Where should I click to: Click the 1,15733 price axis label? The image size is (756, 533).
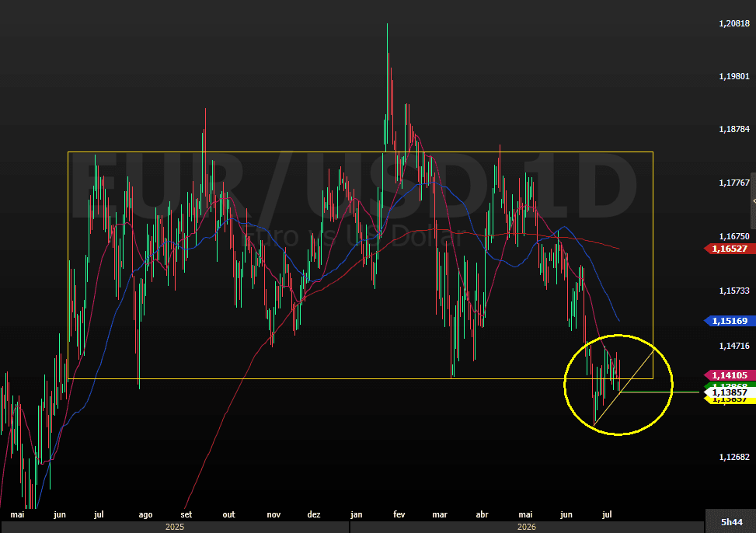tap(734, 291)
